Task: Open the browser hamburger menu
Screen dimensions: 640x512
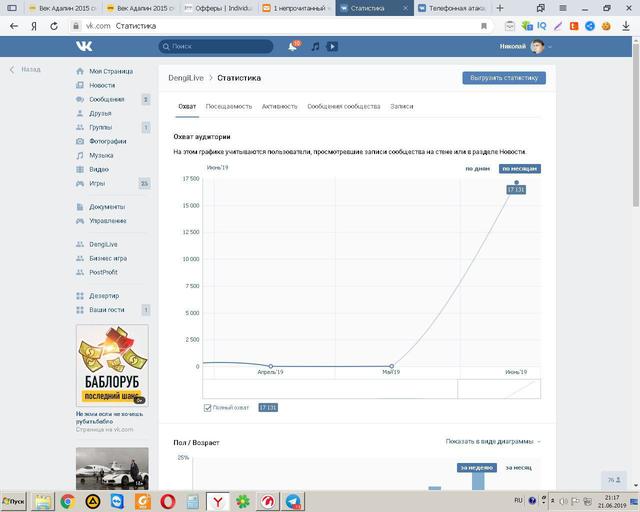Action: point(563,8)
